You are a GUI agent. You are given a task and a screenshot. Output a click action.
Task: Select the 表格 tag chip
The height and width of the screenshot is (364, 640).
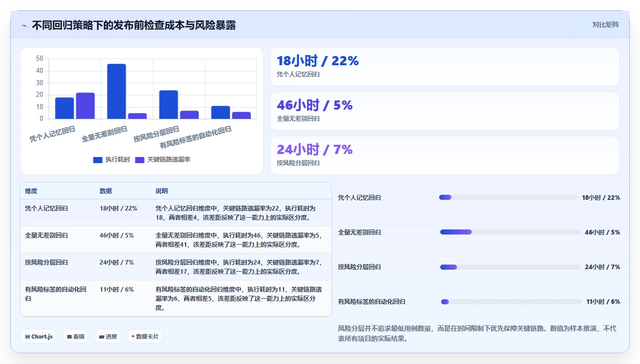coord(75,336)
